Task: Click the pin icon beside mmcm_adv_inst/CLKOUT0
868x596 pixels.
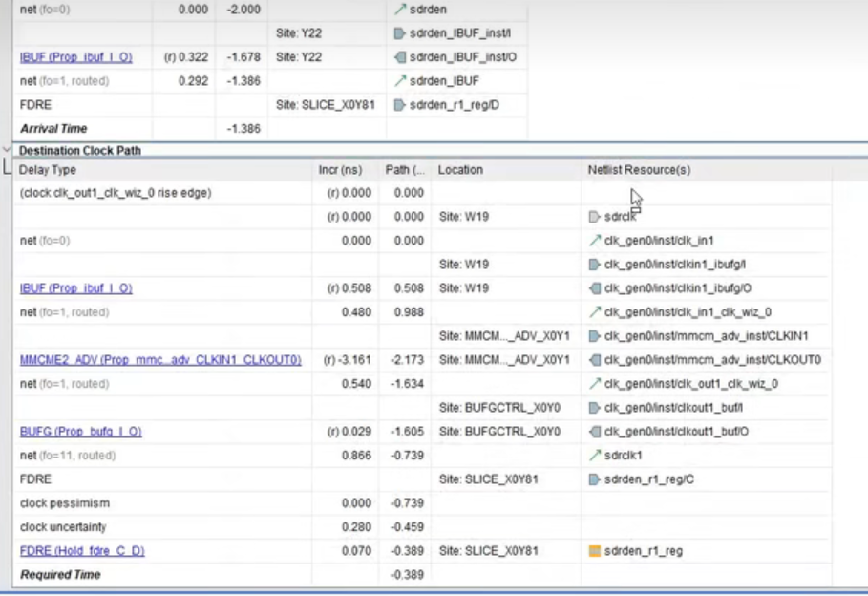Action: click(x=595, y=360)
